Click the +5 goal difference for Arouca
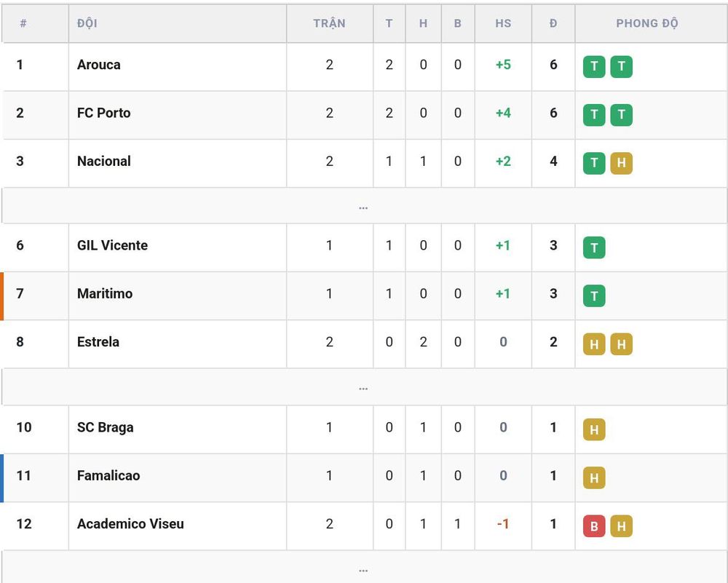This screenshot has height=583, width=728. 503,65
